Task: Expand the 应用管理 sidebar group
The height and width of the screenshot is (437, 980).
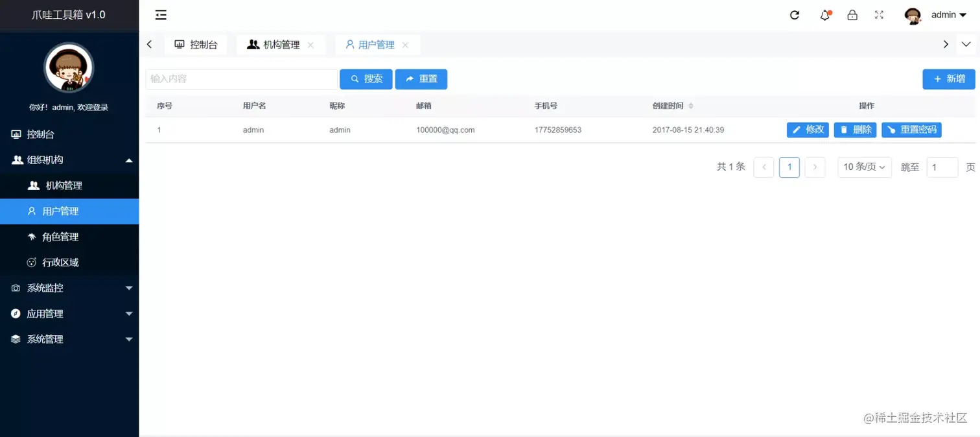Action: tap(69, 314)
